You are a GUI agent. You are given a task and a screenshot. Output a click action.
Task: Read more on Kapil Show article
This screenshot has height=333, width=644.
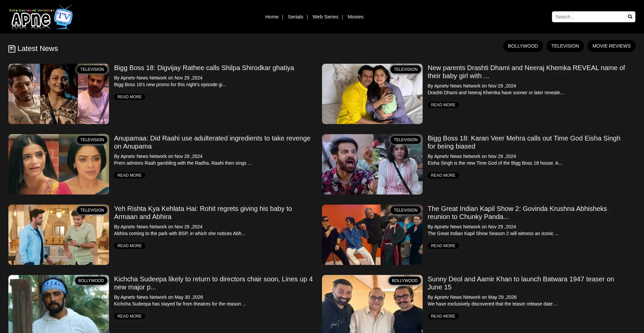click(443, 246)
